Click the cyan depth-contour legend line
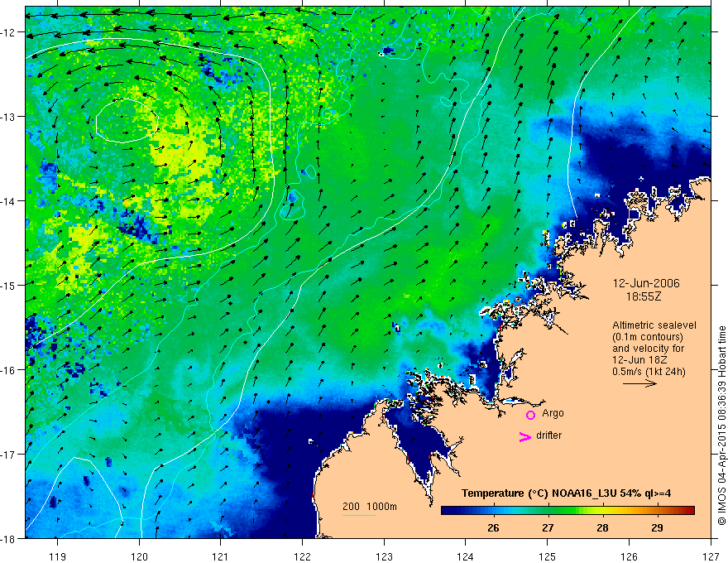This screenshot has height=563, width=728. 358,515
